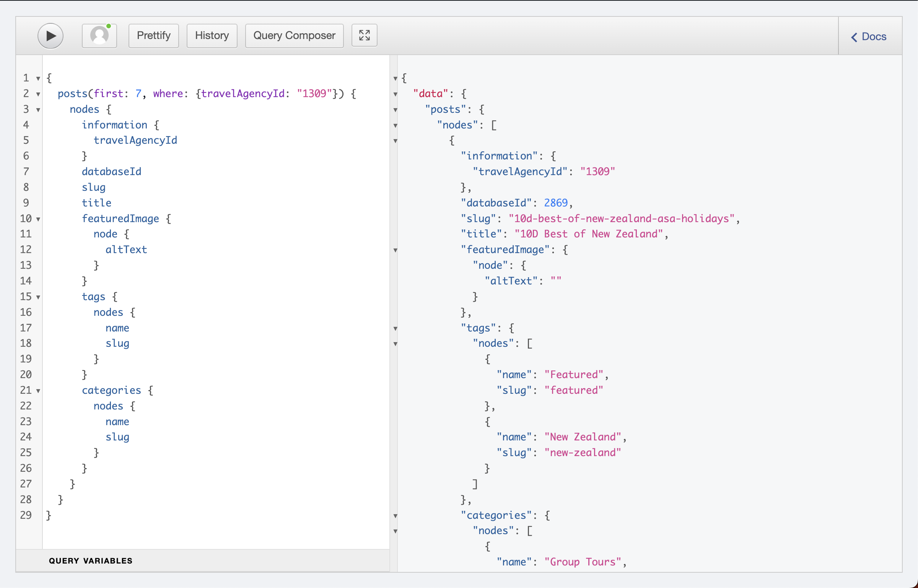The image size is (918, 588).
Task: Click the "new-zealand" slug value
Action: [x=583, y=453]
